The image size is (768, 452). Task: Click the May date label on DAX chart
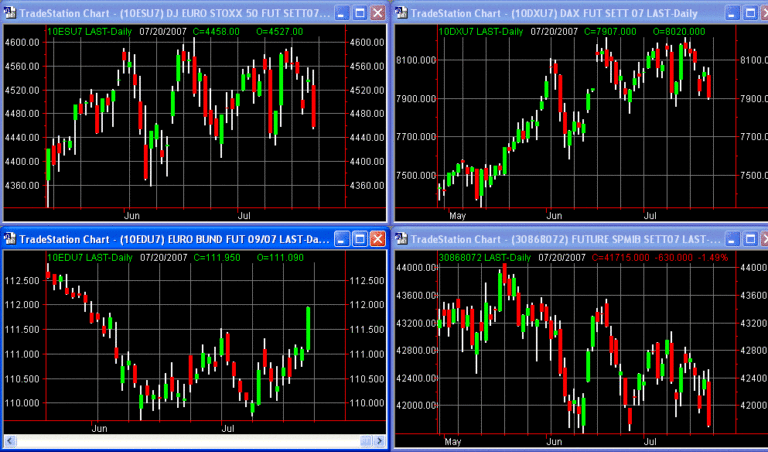[x=458, y=215]
